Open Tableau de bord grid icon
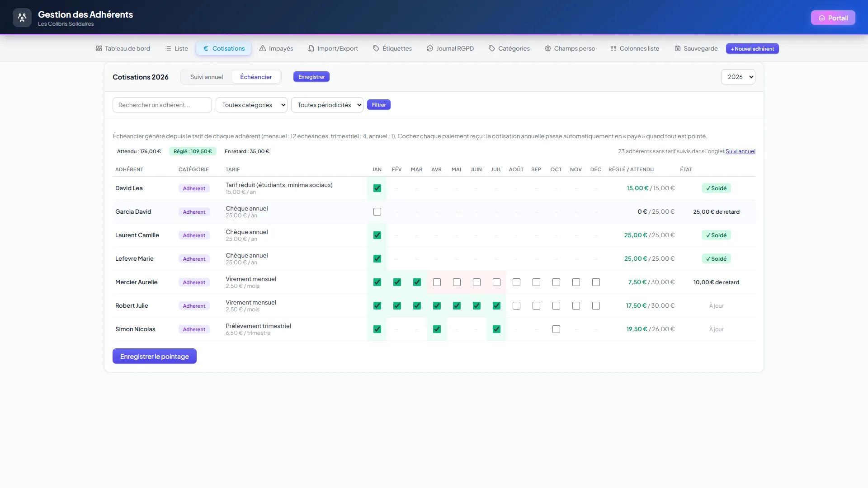Image resolution: width=868 pixels, height=488 pixels. (x=99, y=48)
